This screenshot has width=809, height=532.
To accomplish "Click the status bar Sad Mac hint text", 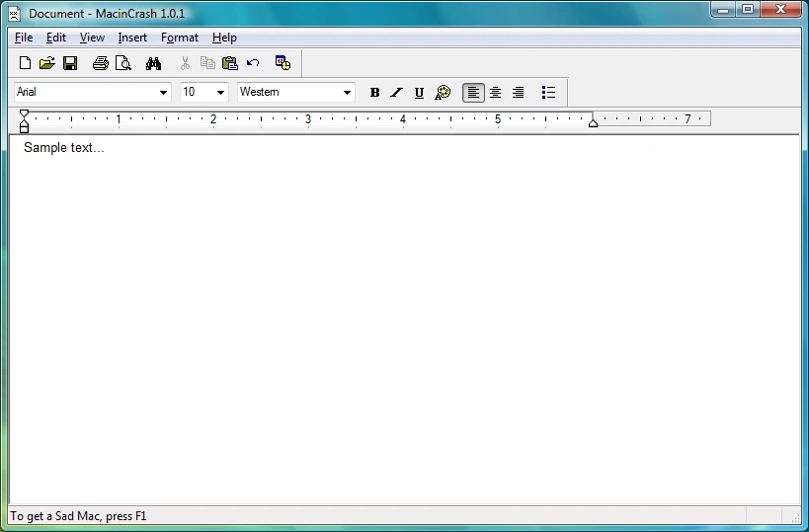I will 78,516.
